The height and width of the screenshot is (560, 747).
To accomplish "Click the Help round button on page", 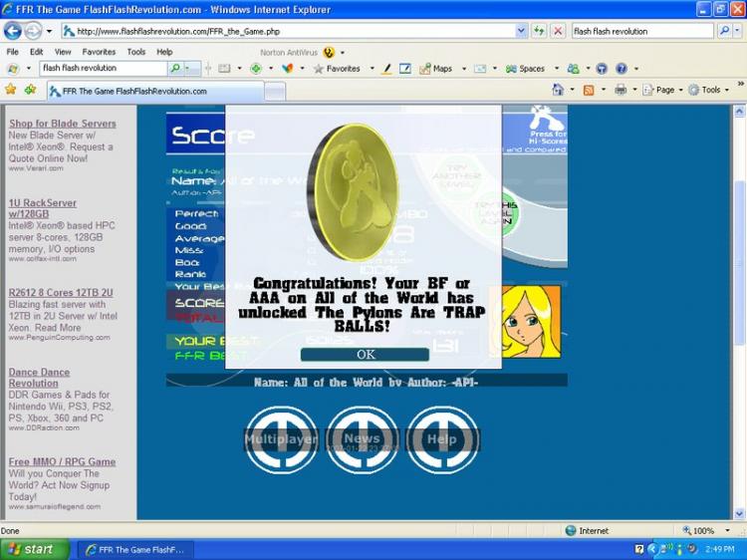I will [x=442, y=439].
